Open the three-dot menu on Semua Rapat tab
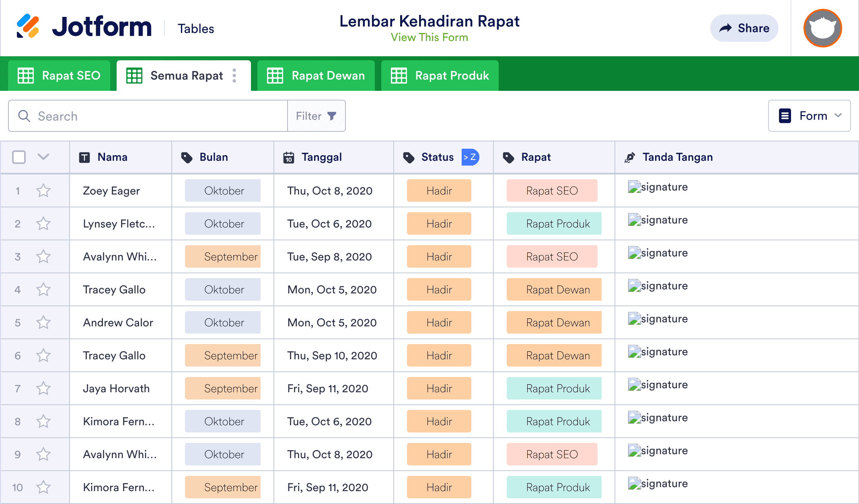The image size is (859, 504). tap(234, 76)
